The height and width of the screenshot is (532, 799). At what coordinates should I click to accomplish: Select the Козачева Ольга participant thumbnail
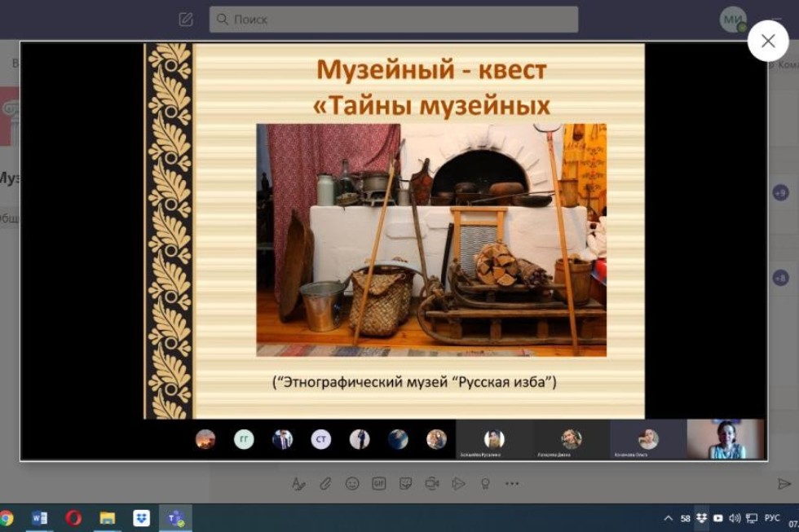pos(647,440)
